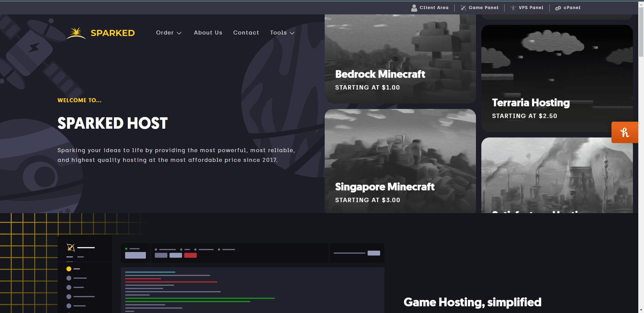Open the Singapore Minecraft hosting card
Viewport: 644px width, 313px height.
click(400, 161)
